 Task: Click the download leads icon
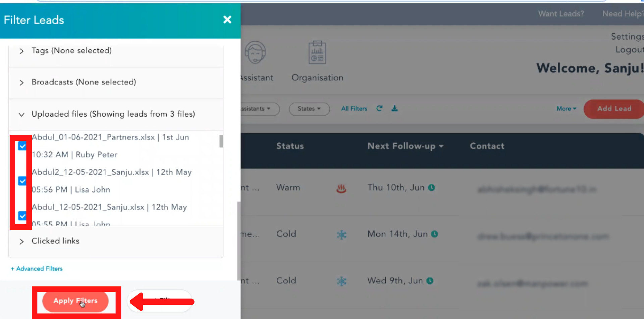394,108
